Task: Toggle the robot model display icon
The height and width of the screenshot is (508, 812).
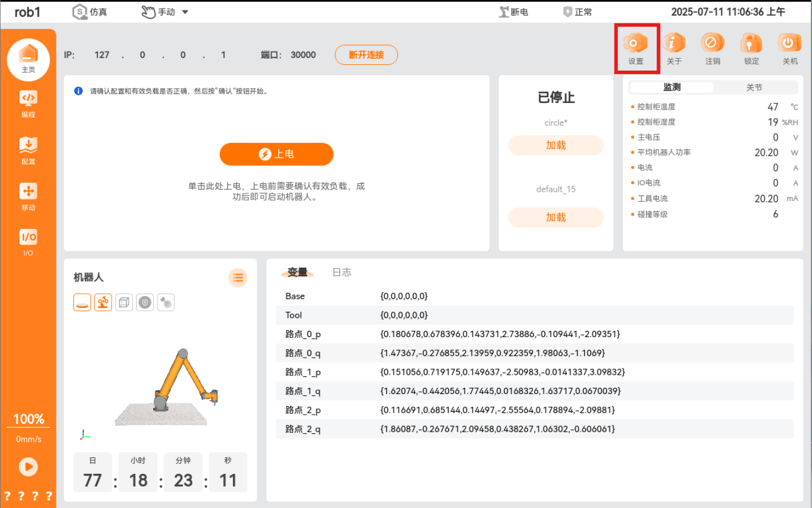Action: point(103,302)
